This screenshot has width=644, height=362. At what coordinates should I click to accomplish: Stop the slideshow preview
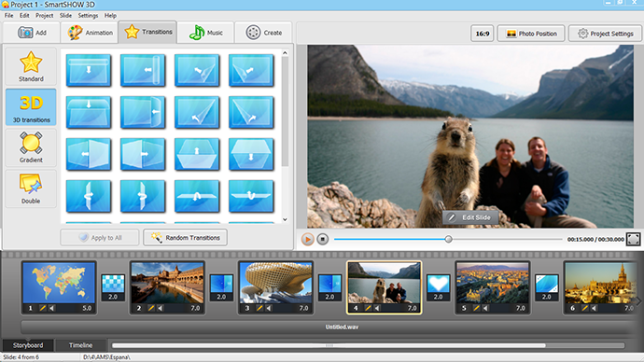pyautogui.click(x=323, y=239)
